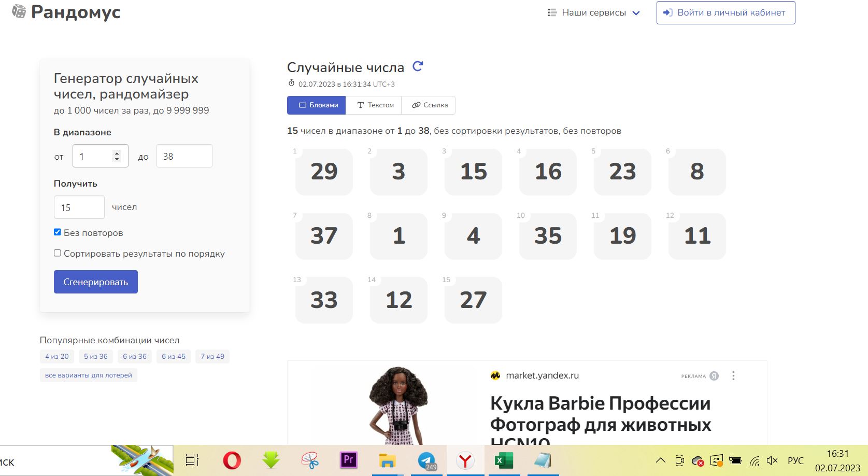Switch to the Текстом tab
Image resolution: width=868 pixels, height=476 pixels.
point(375,105)
